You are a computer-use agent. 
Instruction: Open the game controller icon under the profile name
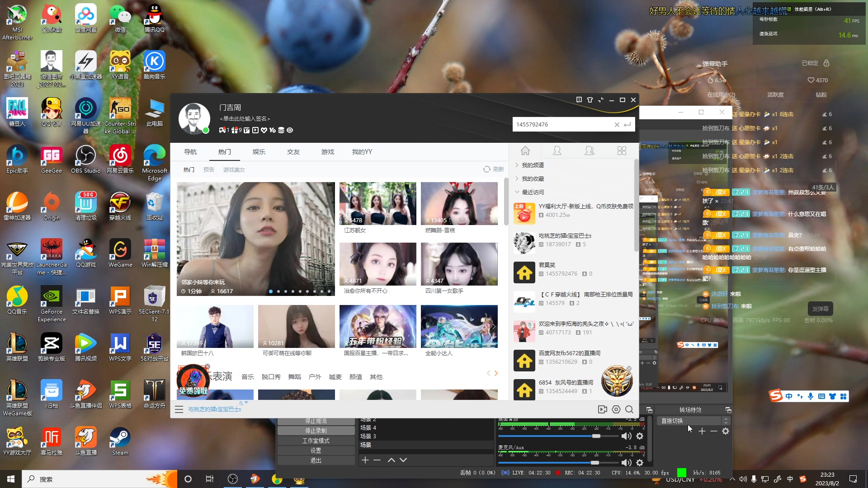pos(222,130)
